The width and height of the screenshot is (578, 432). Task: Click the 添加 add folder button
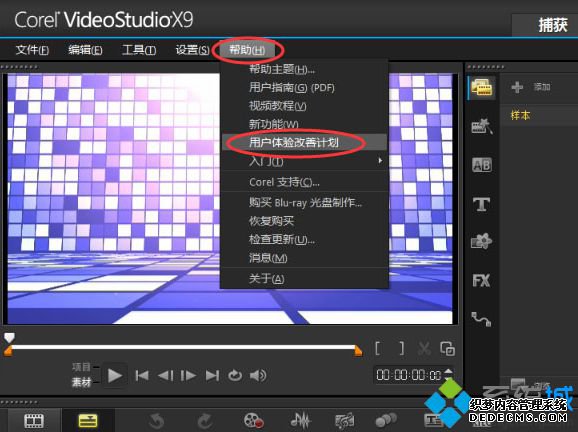click(x=531, y=87)
